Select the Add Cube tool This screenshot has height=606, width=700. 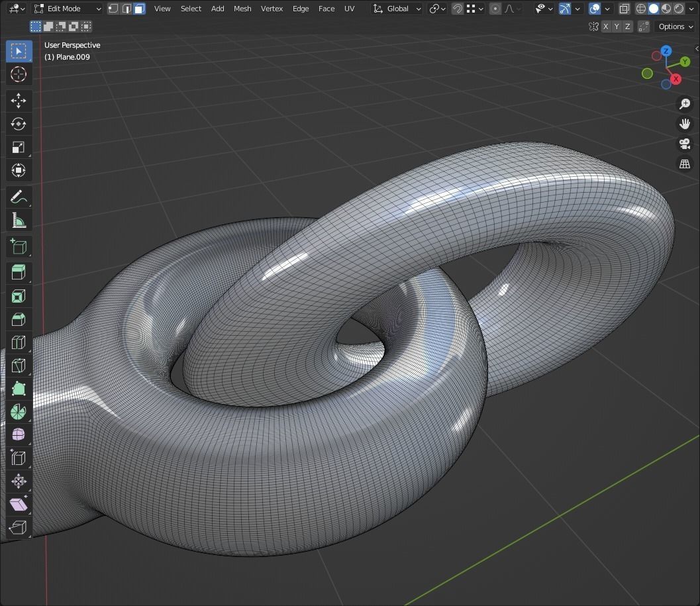19,246
